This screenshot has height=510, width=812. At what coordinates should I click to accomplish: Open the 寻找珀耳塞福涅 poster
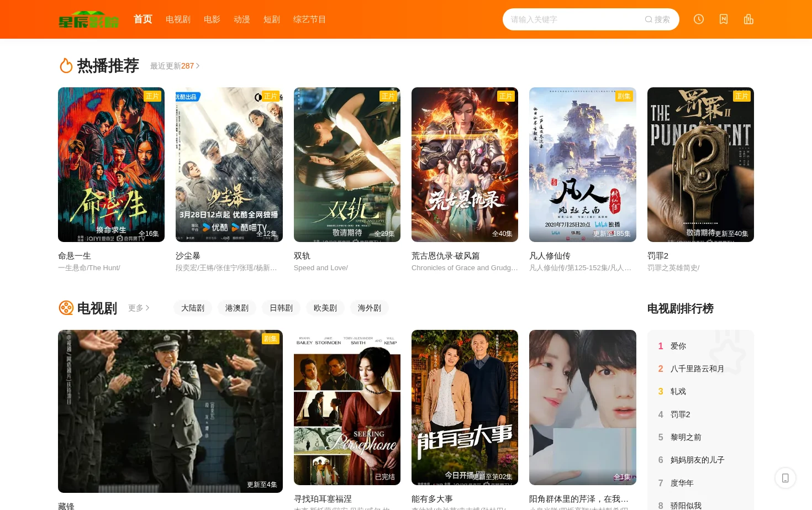[347, 408]
